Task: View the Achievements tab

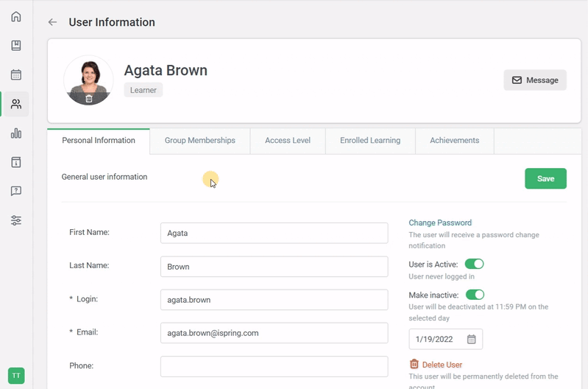Action: 454,141
